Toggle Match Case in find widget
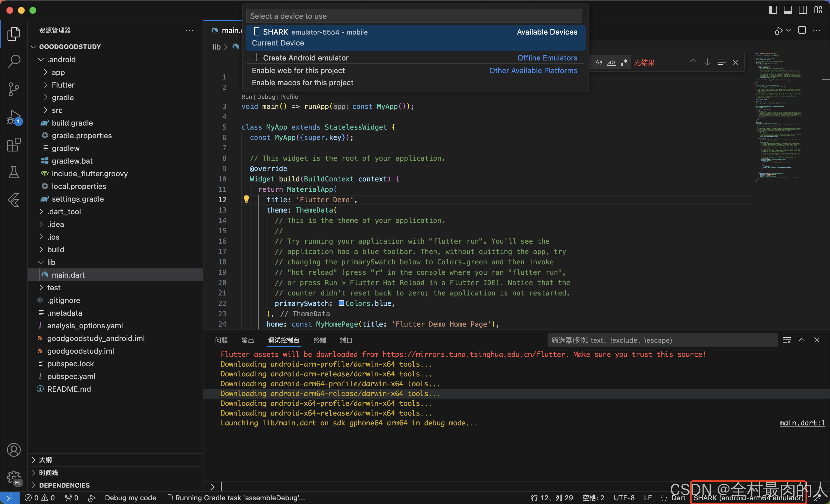Image resolution: width=830 pixels, height=504 pixels. 599,62
